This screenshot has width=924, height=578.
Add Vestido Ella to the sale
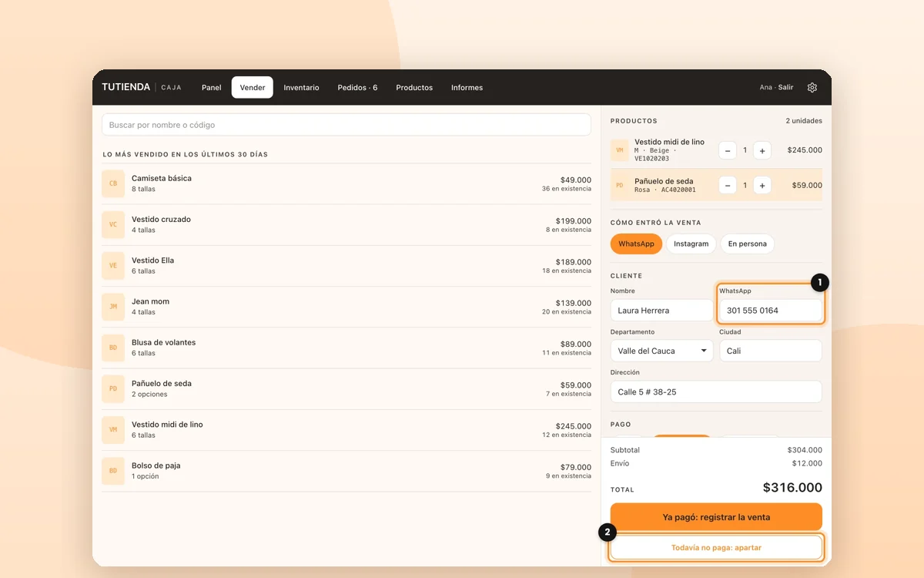click(x=346, y=265)
